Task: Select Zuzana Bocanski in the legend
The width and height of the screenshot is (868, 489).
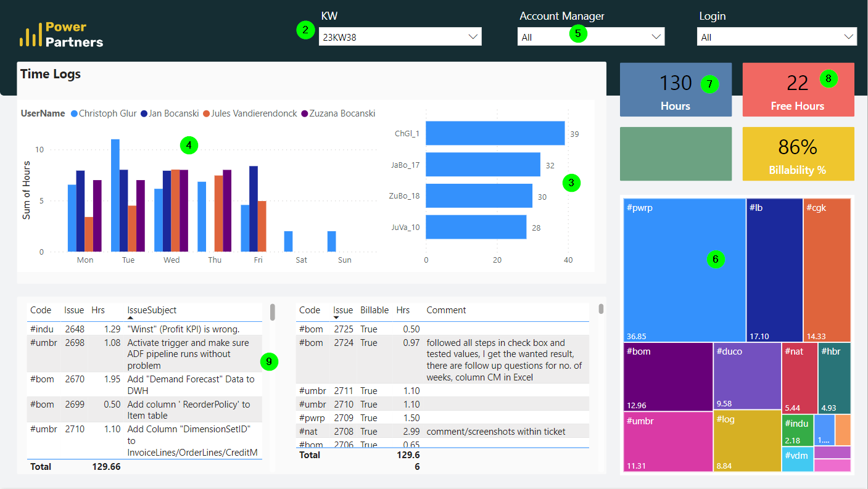Action: click(x=337, y=113)
